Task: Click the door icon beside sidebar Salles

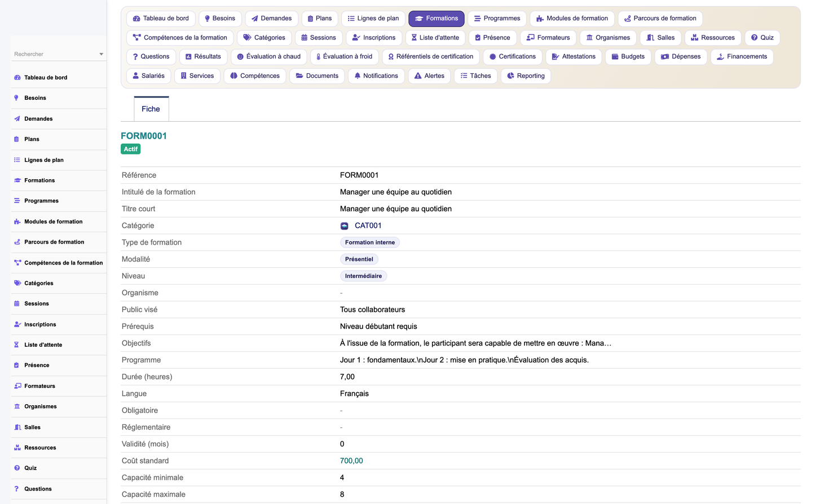Action: point(17,427)
